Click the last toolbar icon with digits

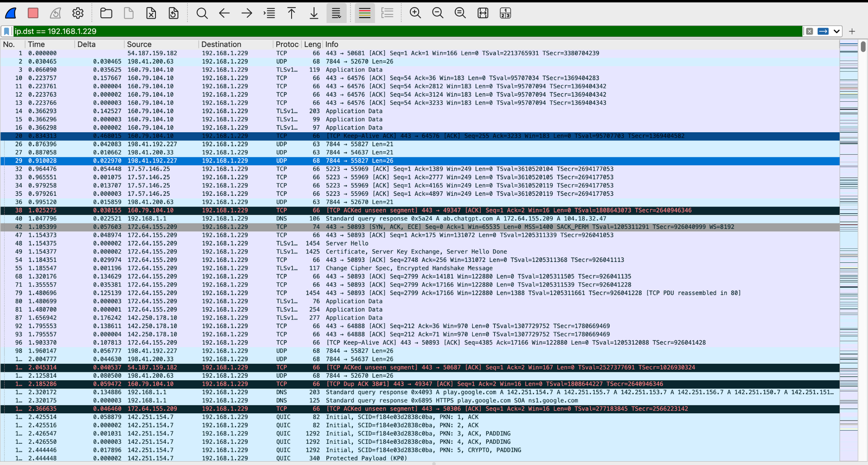[505, 13]
